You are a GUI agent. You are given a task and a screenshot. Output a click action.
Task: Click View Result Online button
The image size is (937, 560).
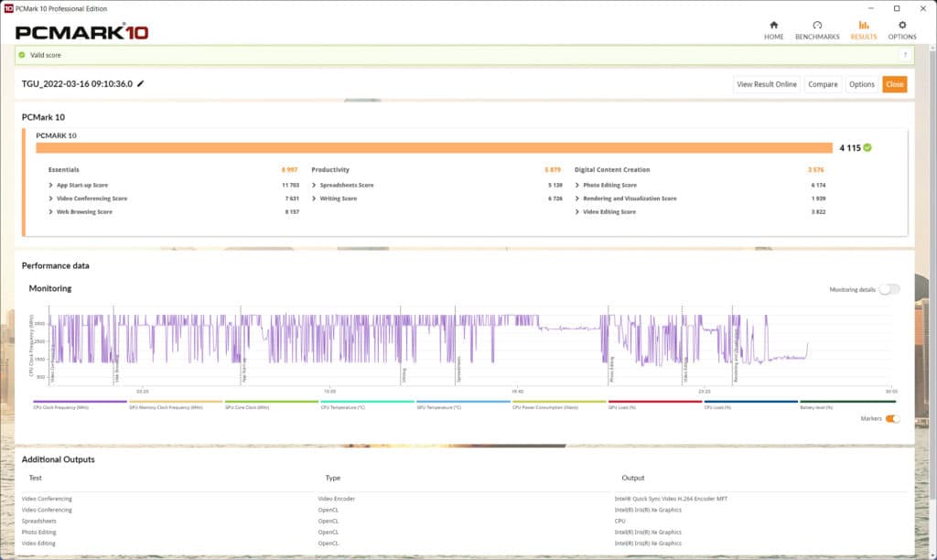[766, 84]
